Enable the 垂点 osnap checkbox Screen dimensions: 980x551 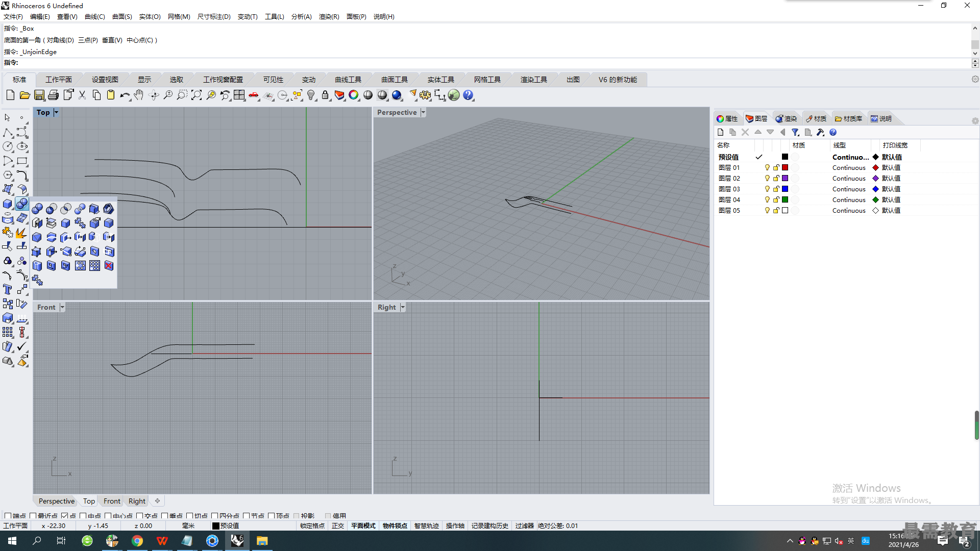point(165,516)
